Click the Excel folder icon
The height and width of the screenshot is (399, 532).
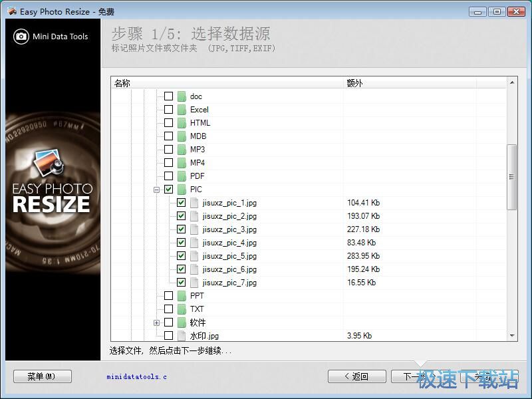point(182,110)
